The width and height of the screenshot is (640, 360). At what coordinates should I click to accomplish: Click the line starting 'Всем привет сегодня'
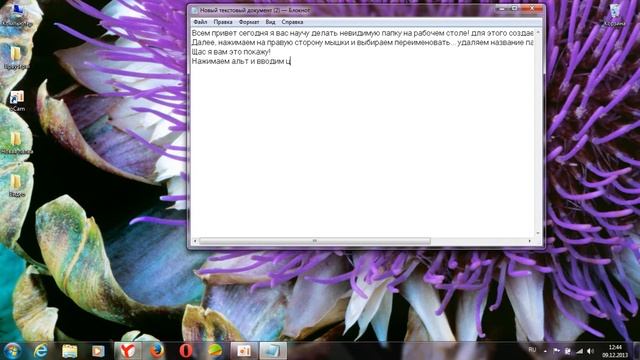click(x=362, y=33)
